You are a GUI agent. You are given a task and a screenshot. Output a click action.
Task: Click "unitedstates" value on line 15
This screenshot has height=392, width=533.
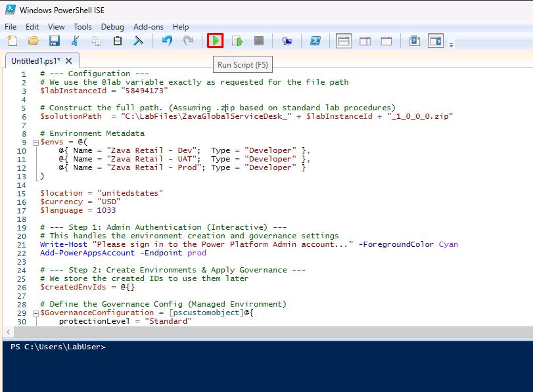(130, 193)
